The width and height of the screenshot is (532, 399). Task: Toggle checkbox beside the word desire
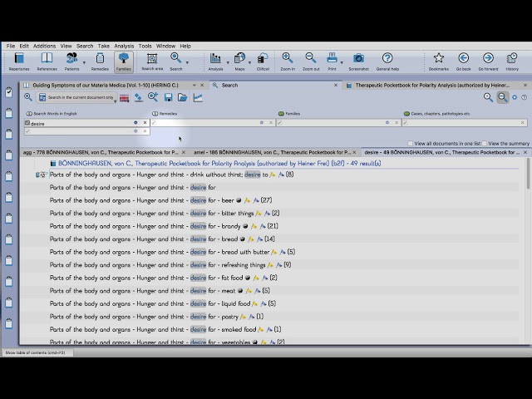(x=27, y=123)
